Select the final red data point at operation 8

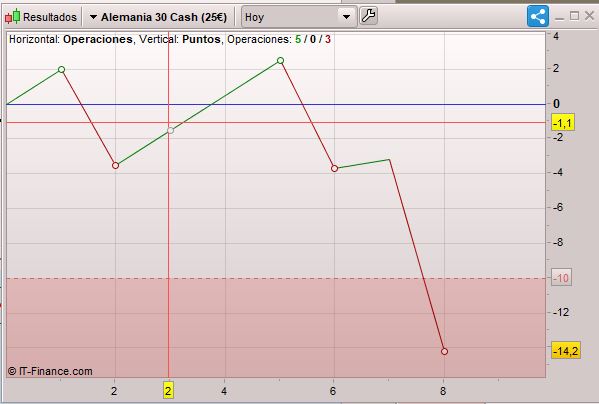click(444, 351)
